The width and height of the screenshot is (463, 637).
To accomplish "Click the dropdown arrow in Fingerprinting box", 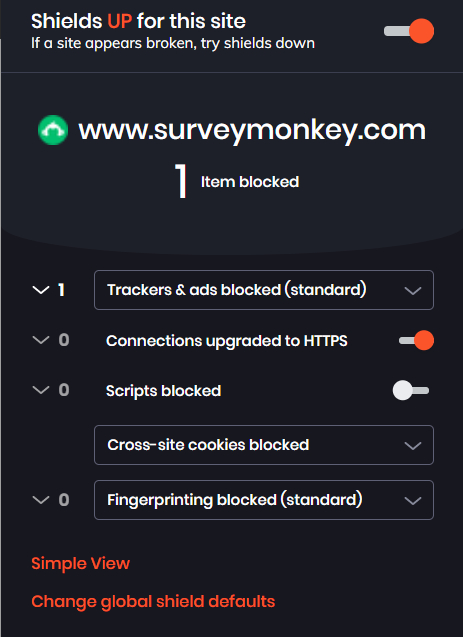I will coord(413,501).
